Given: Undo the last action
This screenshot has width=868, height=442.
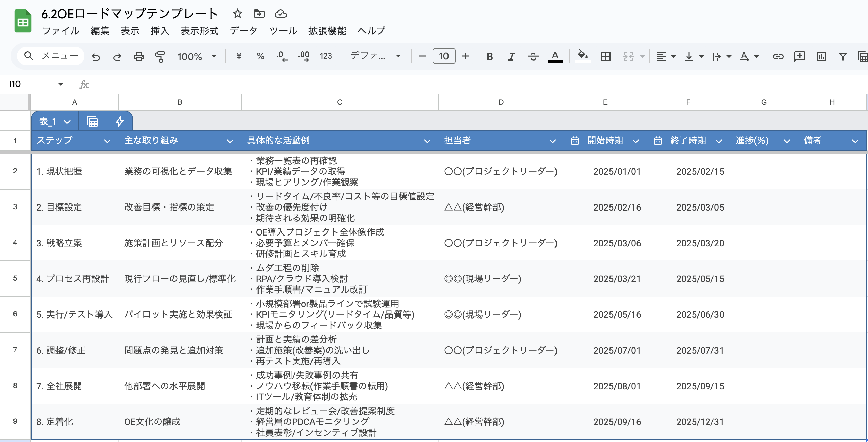Looking at the screenshot, I should (96, 56).
